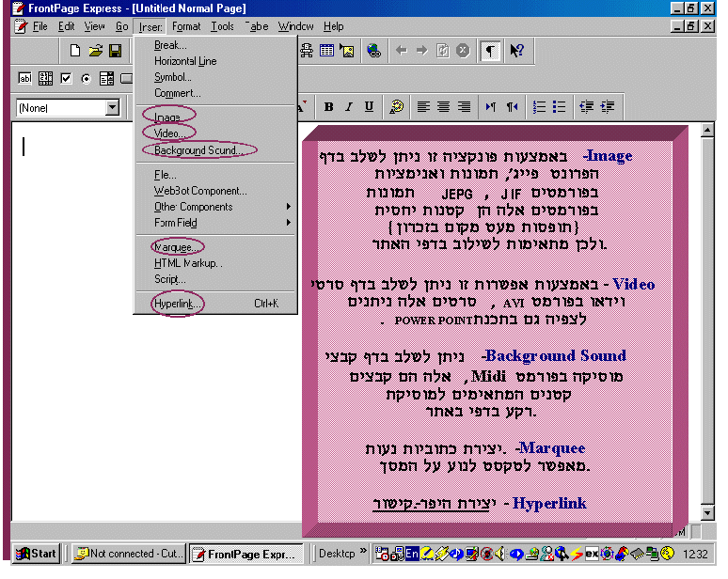Go back with the left arrow icon
The image size is (728, 579).
click(401, 50)
